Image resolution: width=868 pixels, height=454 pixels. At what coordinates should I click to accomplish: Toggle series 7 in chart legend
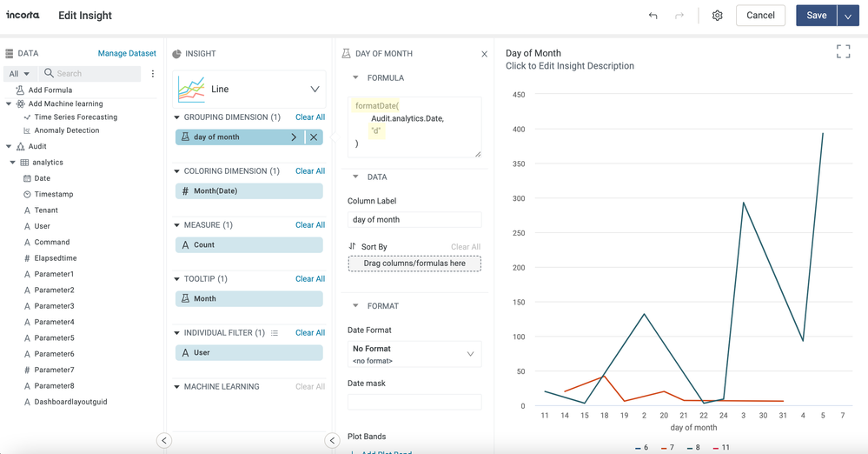(667, 447)
